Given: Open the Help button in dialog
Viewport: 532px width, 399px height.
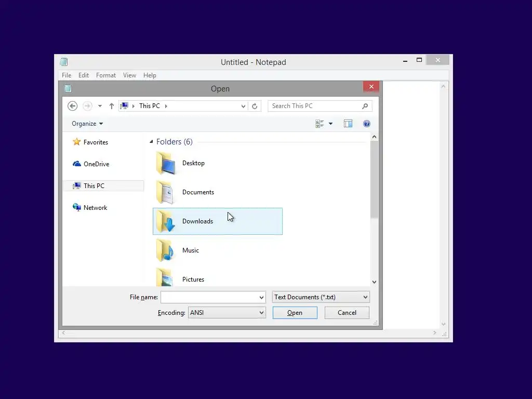Looking at the screenshot, I should 367,124.
